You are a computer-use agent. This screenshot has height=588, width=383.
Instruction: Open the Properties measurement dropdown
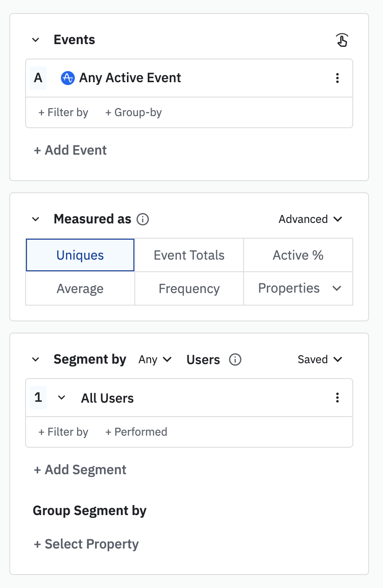(298, 288)
